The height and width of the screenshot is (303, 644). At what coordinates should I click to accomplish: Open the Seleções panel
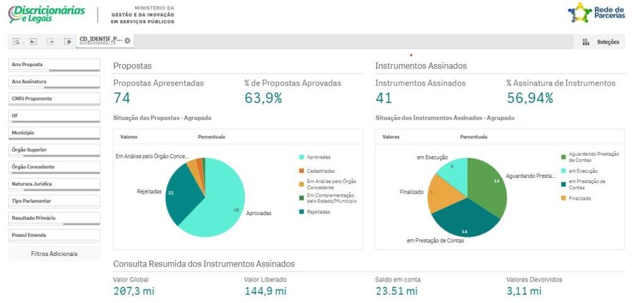pyautogui.click(x=601, y=42)
